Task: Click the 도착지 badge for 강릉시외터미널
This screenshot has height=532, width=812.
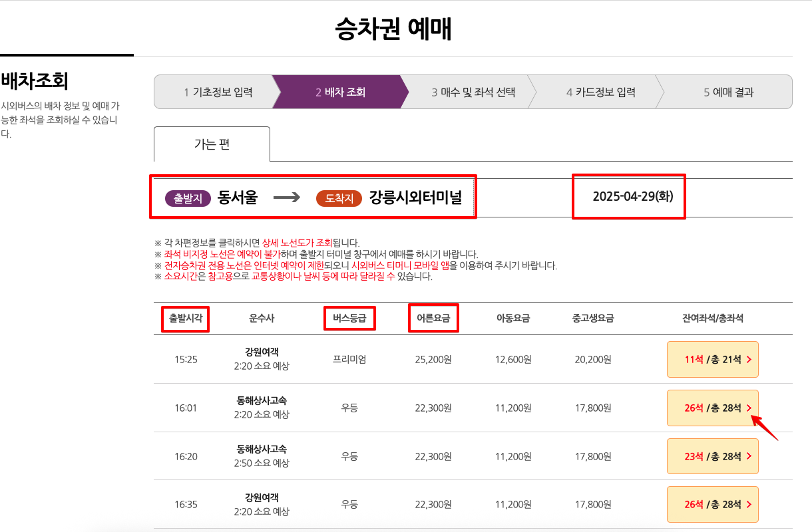Action: [x=339, y=198]
